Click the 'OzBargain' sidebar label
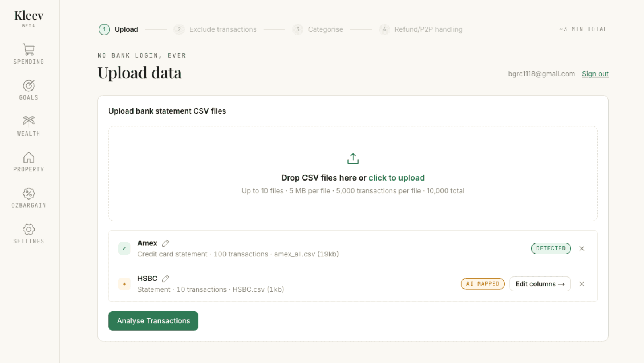 pyautogui.click(x=29, y=205)
